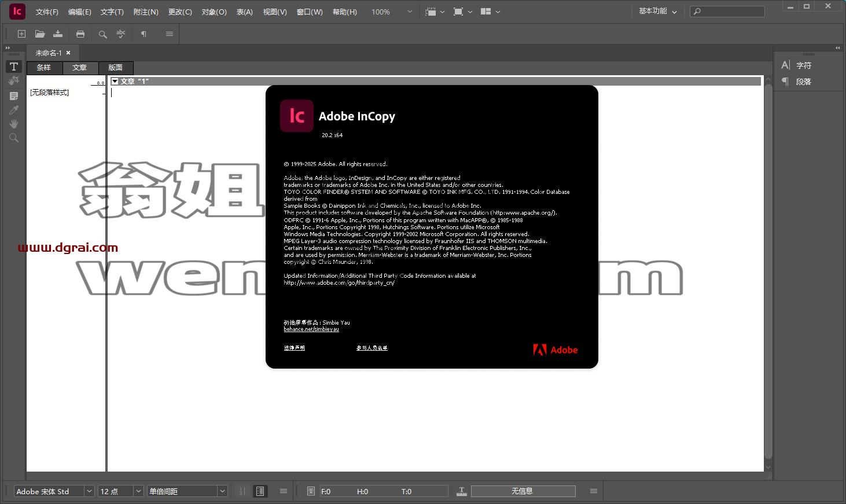Open the bottom-right toolbar options menu

(594, 491)
